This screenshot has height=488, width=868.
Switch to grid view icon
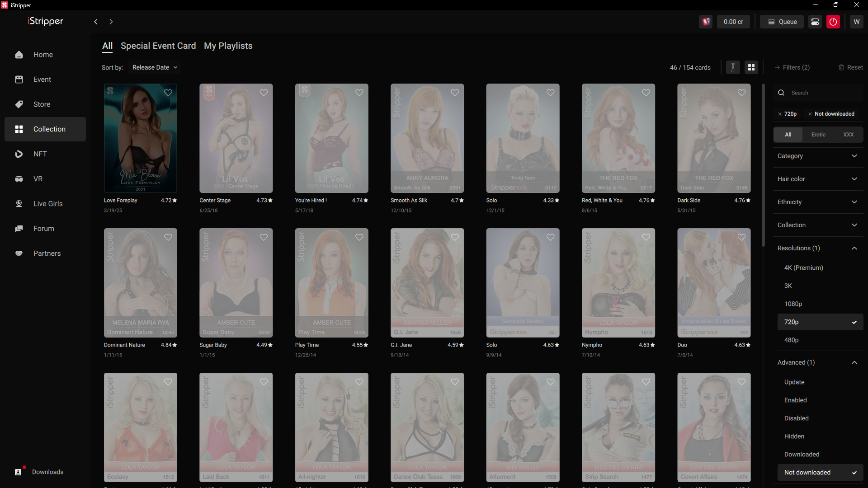[751, 67]
